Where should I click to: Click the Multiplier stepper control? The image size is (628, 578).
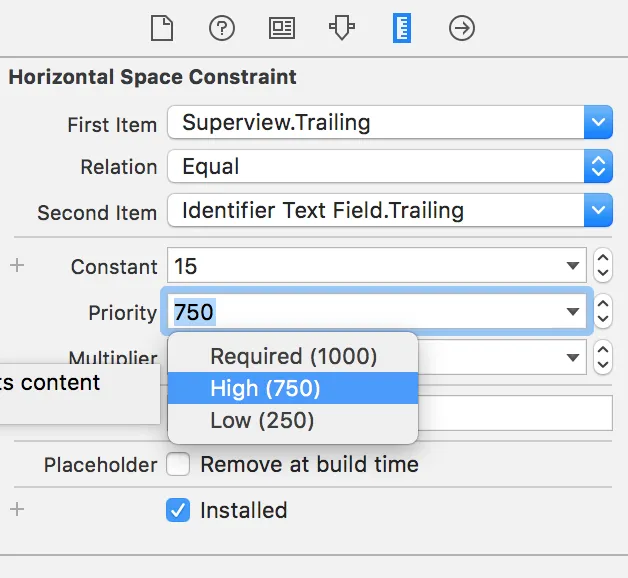[x=603, y=357]
